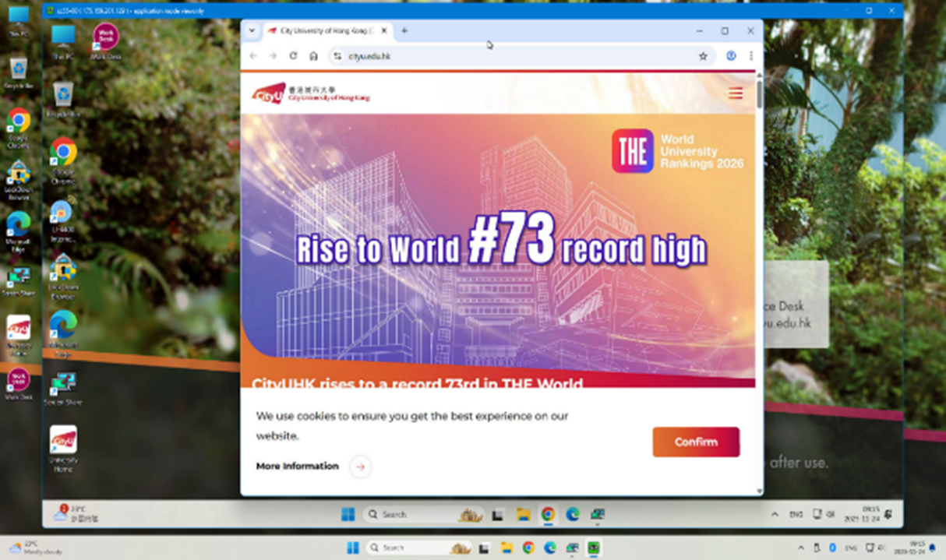This screenshot has height=560, width=946.
Task: Select This PC on the remote session desktop
Action: 63,41
